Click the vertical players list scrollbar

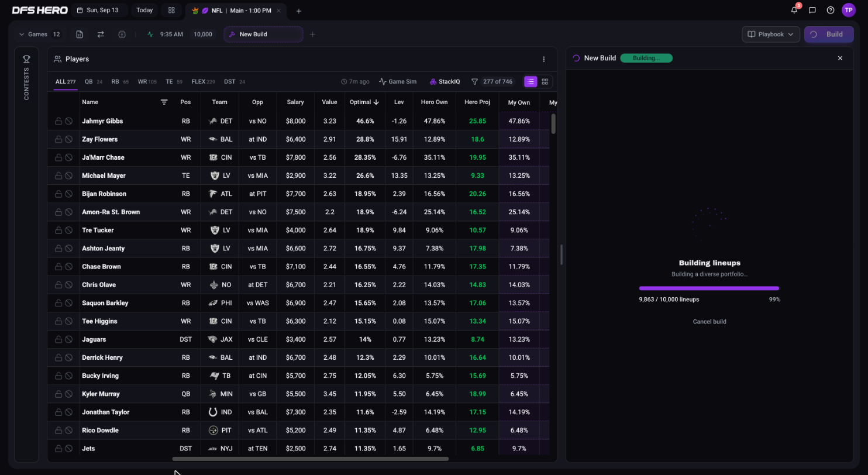point(553,123)
